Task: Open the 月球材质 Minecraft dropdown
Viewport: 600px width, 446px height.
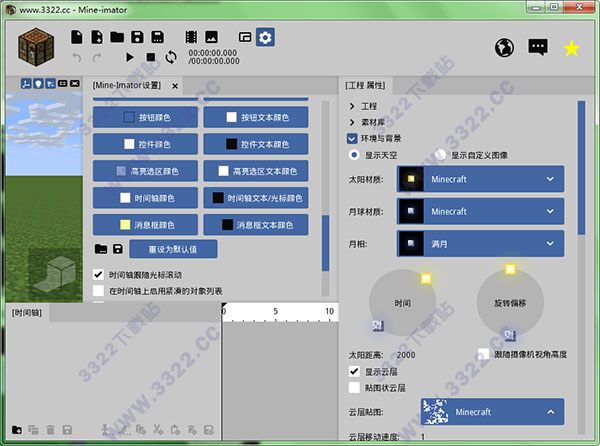Action: (480, 211)
